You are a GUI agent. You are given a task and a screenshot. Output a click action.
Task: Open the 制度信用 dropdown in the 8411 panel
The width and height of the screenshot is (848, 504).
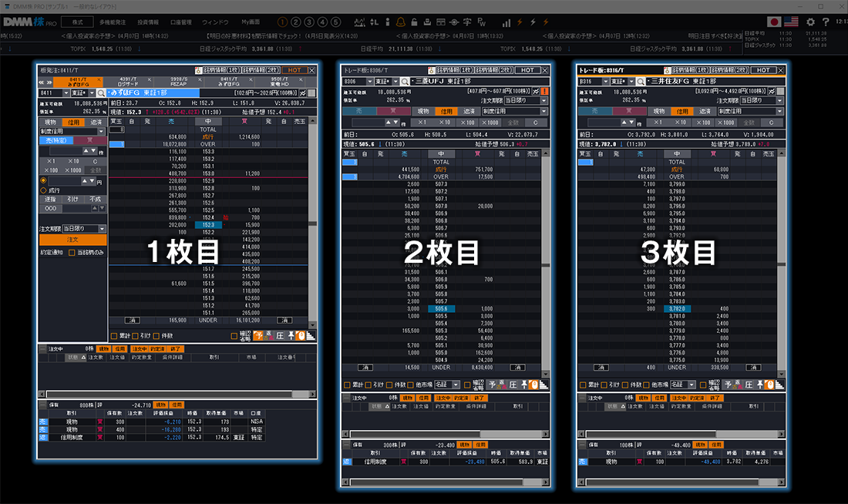(72, 132)
